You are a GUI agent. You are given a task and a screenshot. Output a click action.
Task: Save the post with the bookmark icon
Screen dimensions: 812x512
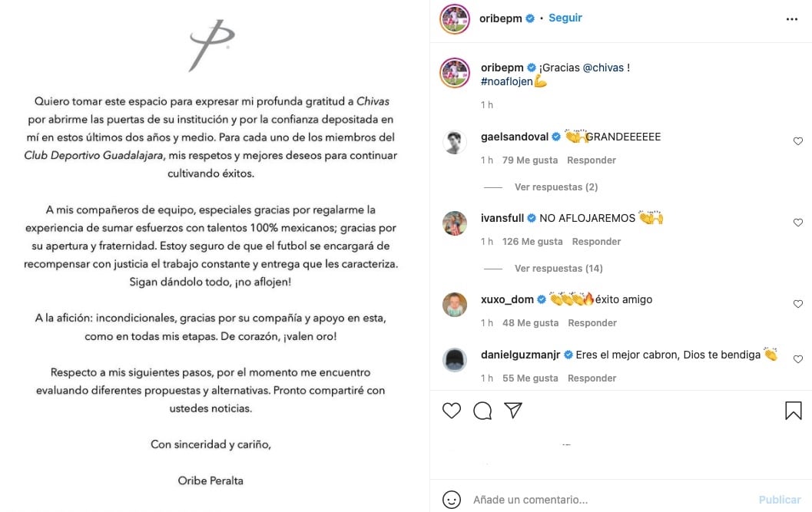tap(793, 411)
